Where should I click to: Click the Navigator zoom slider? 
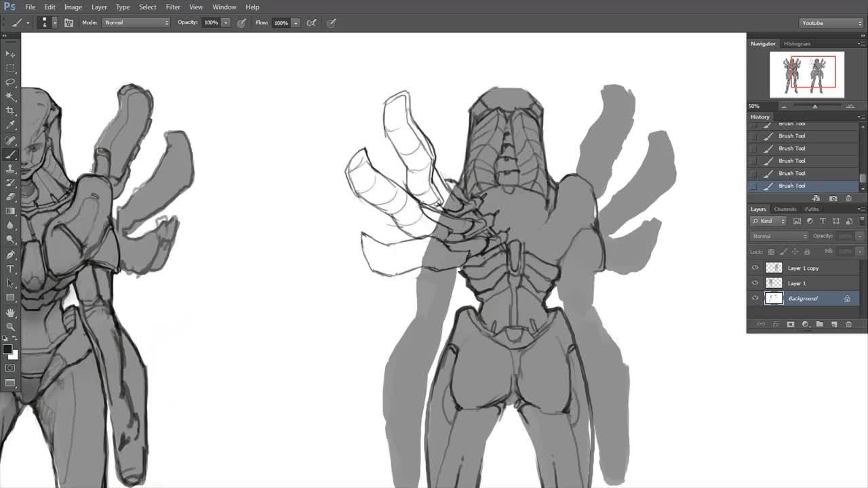(x=815, y=106)
